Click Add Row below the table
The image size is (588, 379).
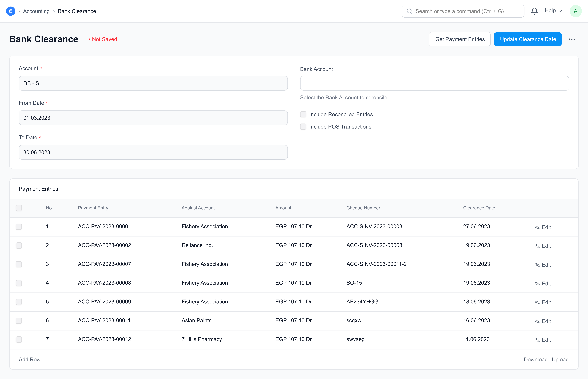pyautogui.click(x=30, y=359)
